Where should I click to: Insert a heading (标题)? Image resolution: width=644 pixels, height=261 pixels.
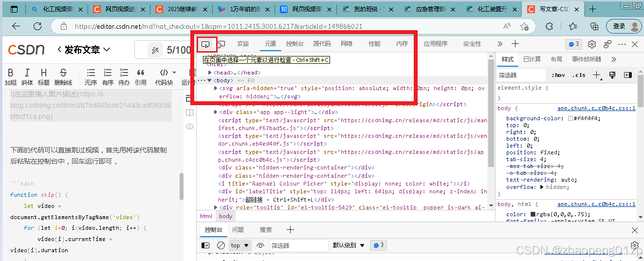[44, 77]
